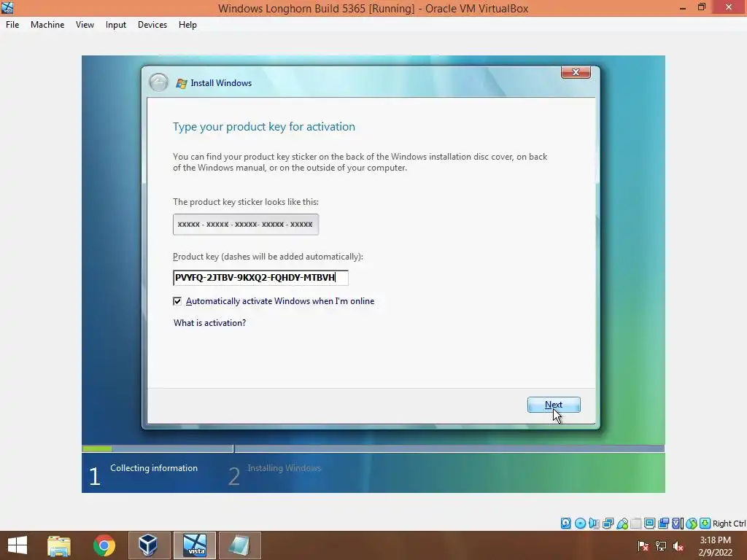Click the USB devices indicator icon
747x560 pixels.
[622, 524]
